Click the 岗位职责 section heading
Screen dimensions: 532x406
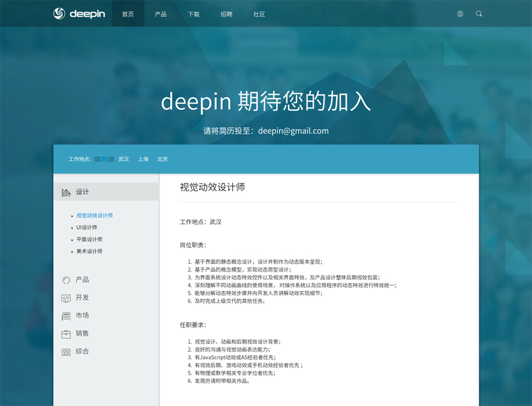[x=193, y=245]
